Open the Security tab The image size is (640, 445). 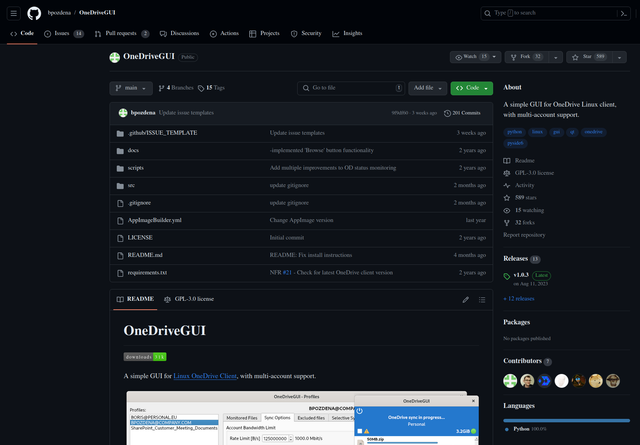tap(306, 33)
